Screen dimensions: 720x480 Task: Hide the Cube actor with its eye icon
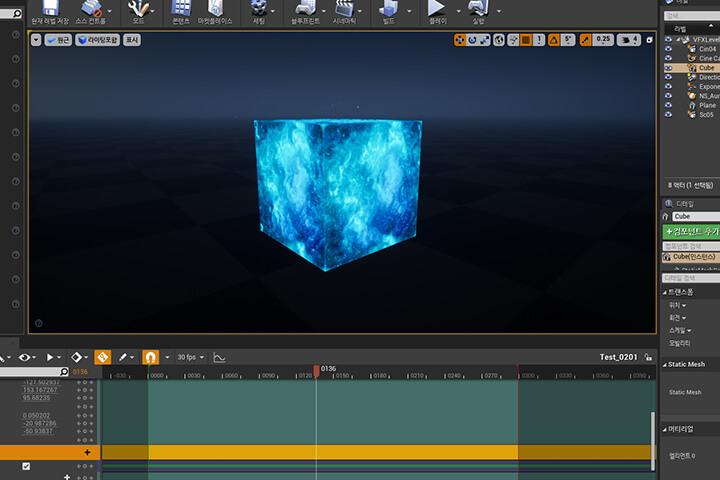668,68
